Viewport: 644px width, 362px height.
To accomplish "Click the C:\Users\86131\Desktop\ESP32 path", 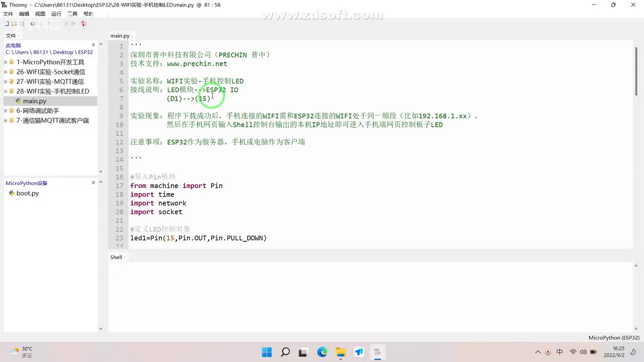I will tap(49, 52).
